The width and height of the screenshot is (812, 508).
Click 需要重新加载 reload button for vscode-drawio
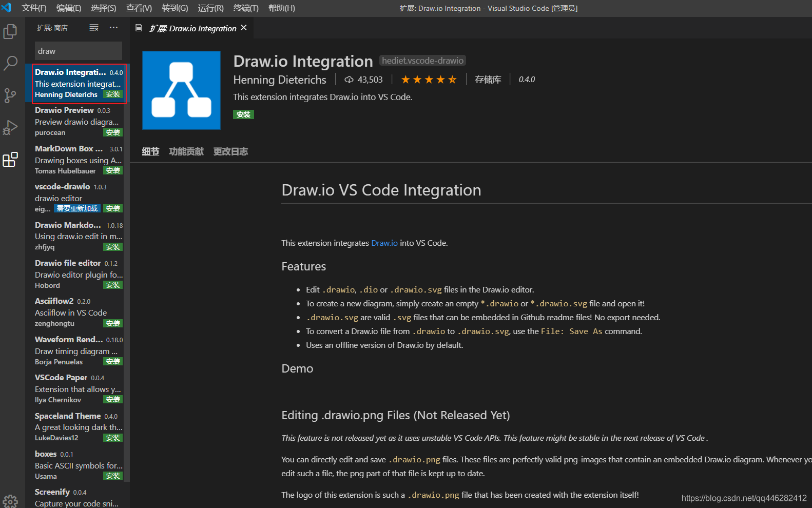pyautogui.click(x=77, y=209)
